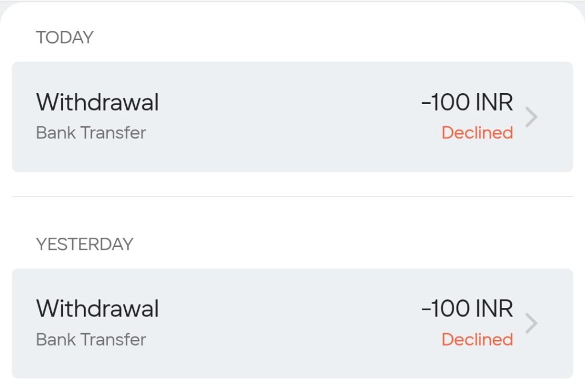Tap yesterday's -100 INR amount

coord(467,309)
